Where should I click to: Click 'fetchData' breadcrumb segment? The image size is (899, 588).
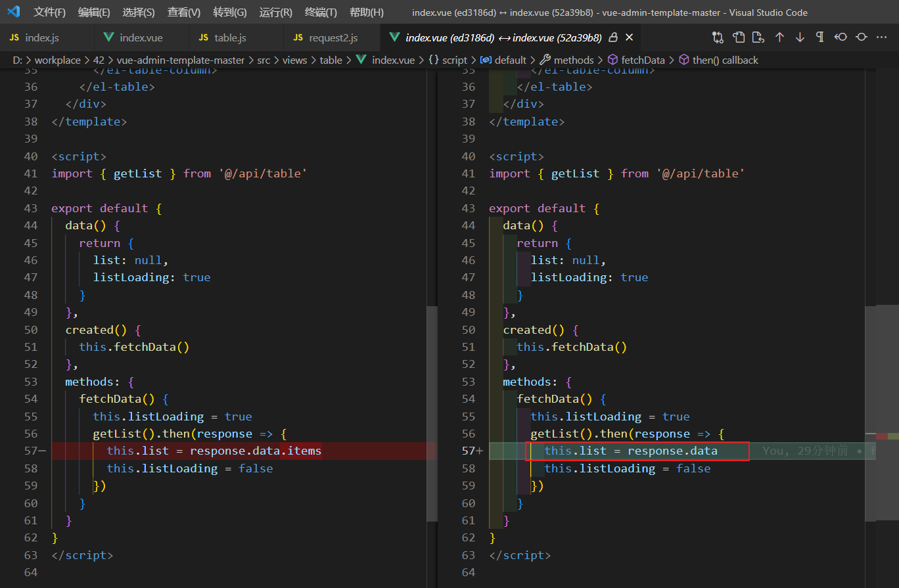[x=643, y=60]
